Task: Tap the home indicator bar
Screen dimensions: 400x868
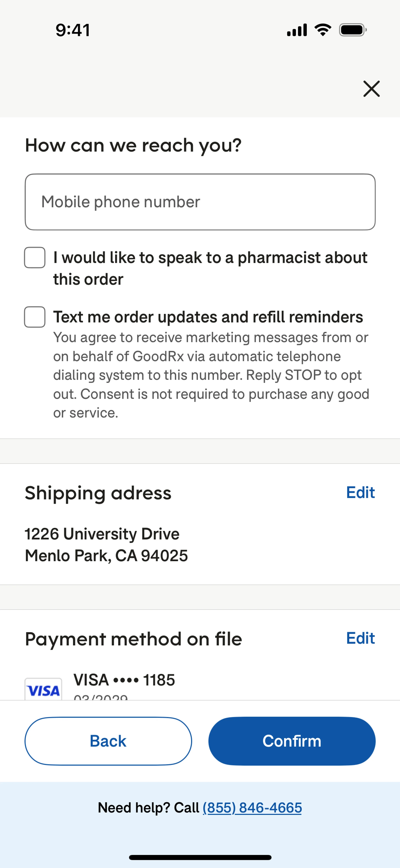Action: 200,857
